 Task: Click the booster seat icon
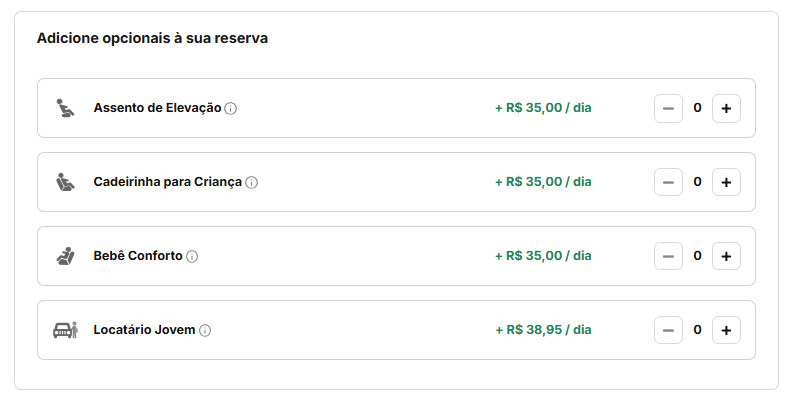pos(65,108)
